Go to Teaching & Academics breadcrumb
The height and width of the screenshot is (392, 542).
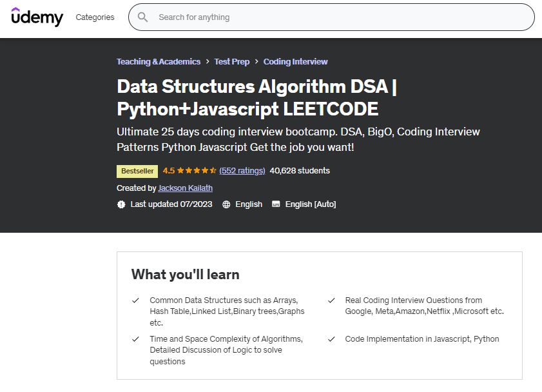pyautogui.click(x=159, y=62)
